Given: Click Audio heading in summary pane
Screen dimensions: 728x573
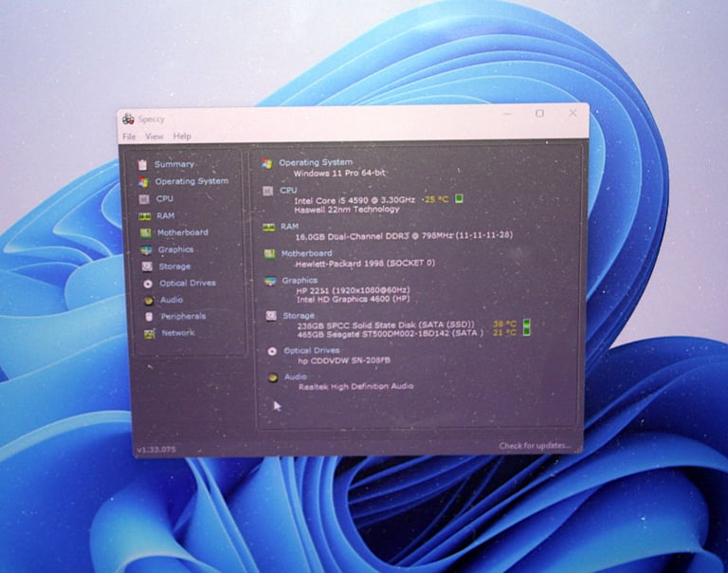Looking at the screenshot, I should [x=296, y=377].
